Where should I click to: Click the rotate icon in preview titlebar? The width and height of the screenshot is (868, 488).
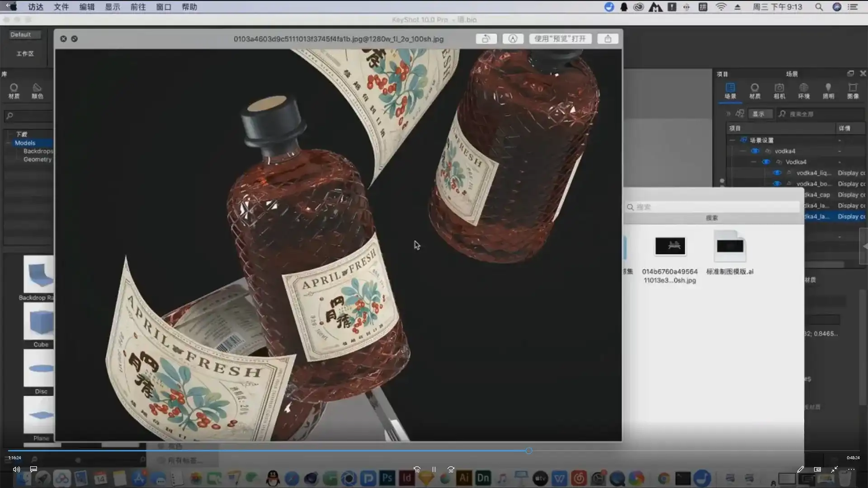[x=486, y=39]
